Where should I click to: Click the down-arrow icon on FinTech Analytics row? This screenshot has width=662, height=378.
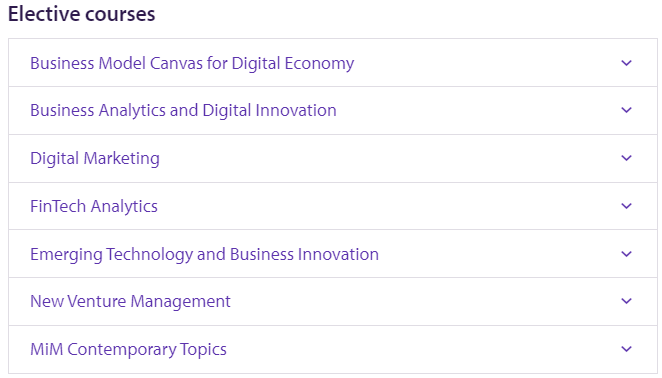tap(627, 206)
